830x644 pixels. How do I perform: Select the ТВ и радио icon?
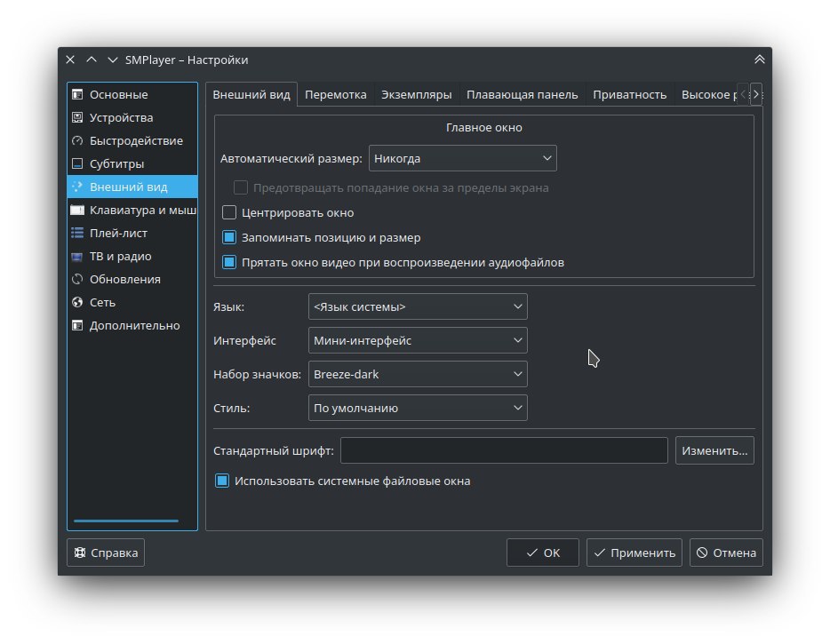[x=77, y=256]
